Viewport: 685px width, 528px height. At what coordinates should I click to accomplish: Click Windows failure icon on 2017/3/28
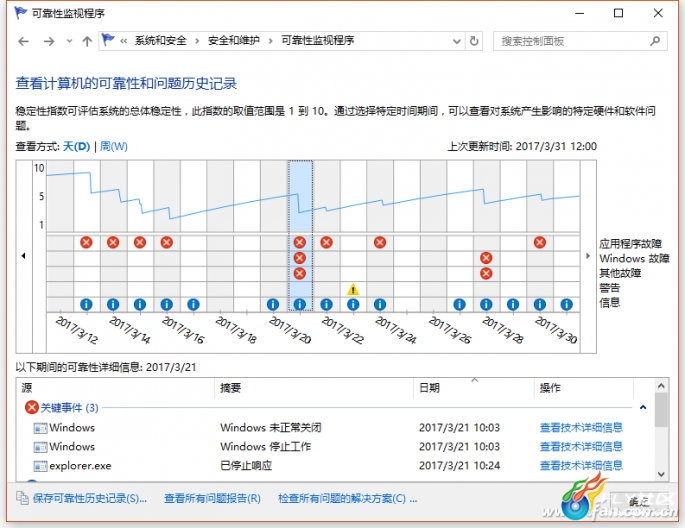coord(486,258)
